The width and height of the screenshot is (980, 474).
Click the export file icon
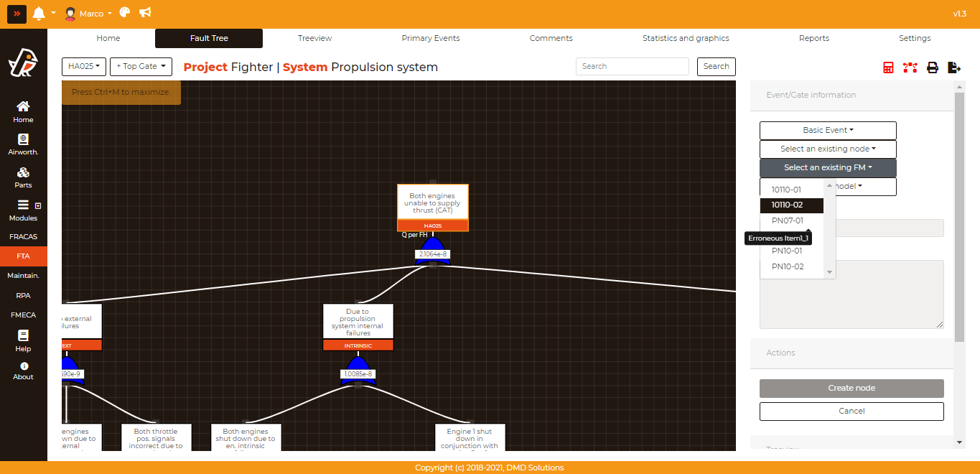(x=954, y=68)
